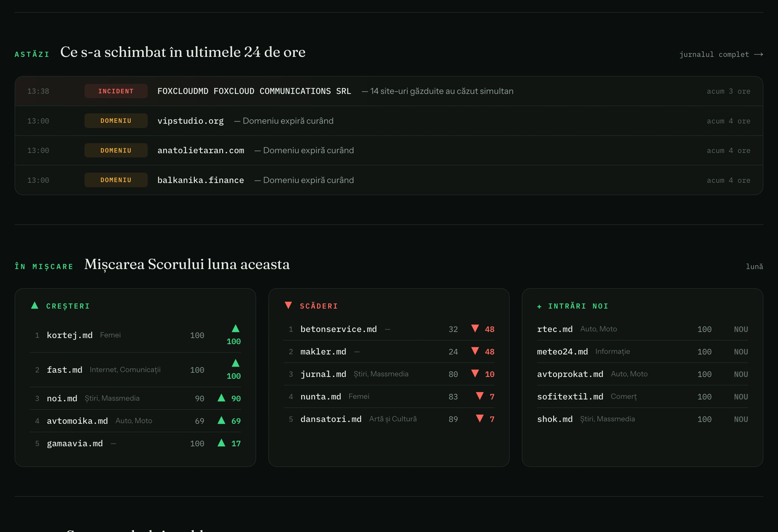Open FOXCLOUDMD FOXCLOUD COMMUNICATIONS SRL entry
Screen dimensions: 778x532
click(x=254, y=91)
